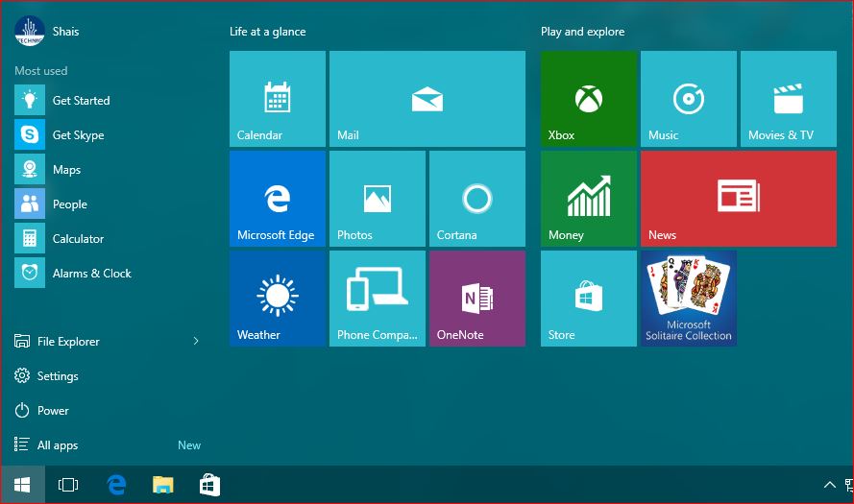Click the New label beside All apps
The width and height of the screenshot is (854, 504).
[x=189, y=445]
